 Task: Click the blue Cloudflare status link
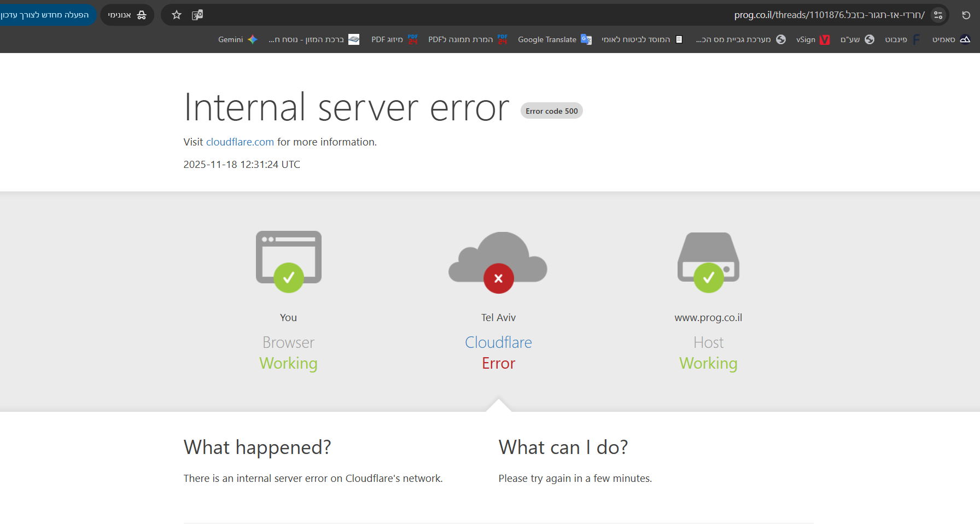coord(499,342)
